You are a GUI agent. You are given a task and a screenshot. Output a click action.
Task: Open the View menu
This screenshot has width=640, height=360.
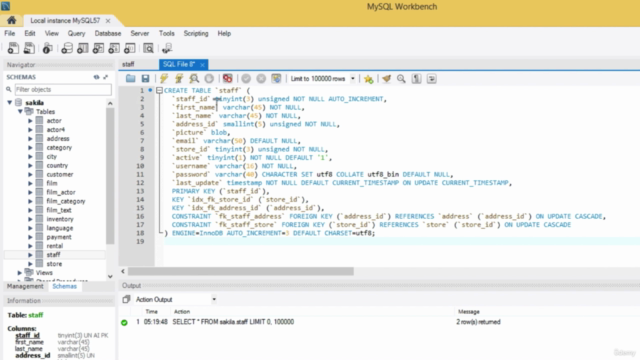(x=51, y=33)
